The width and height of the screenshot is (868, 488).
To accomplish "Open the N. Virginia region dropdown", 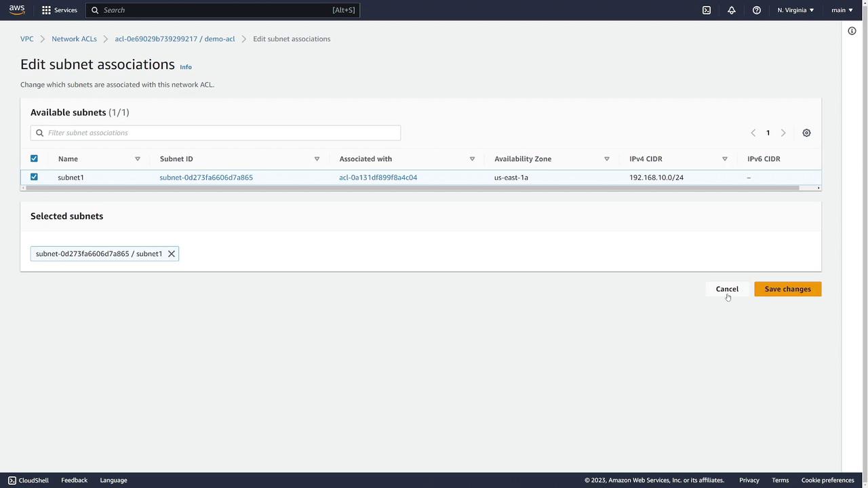I will [795, 10].
